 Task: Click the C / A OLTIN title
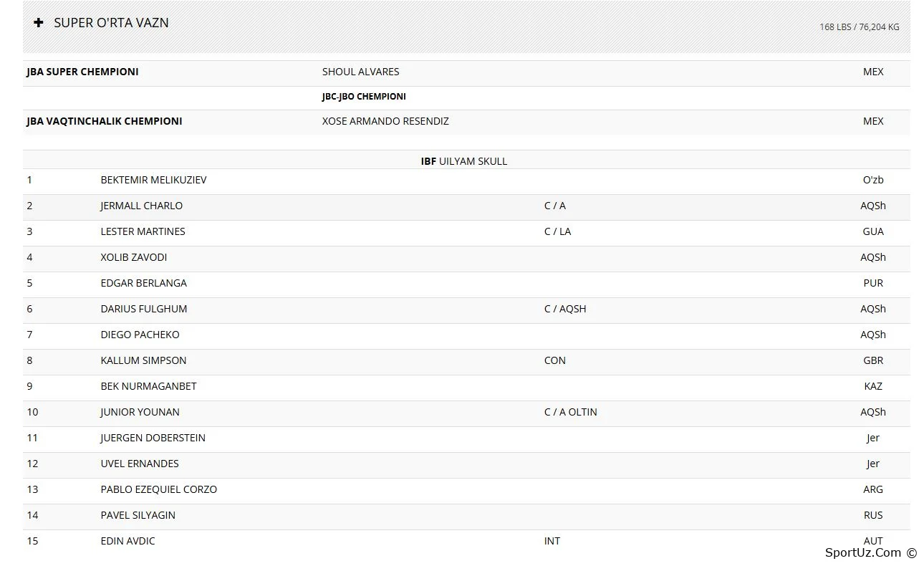pos(571,412)
